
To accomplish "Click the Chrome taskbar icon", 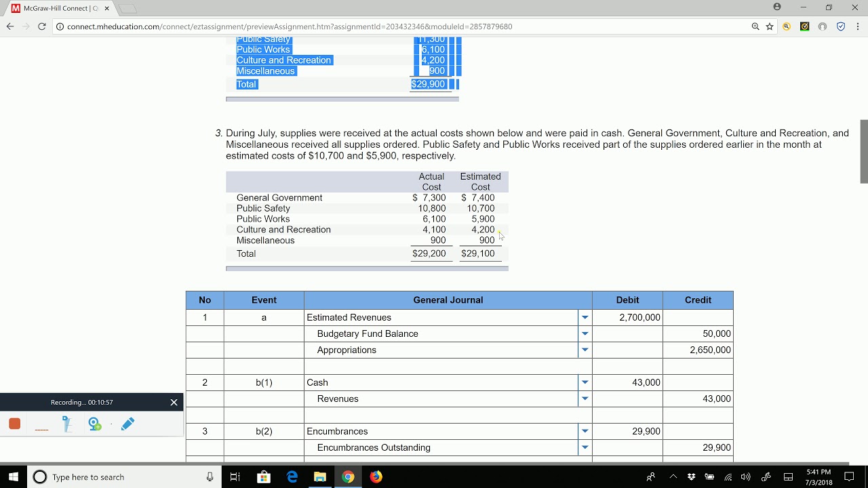I will pyautogui.click(x=348, y=477).
